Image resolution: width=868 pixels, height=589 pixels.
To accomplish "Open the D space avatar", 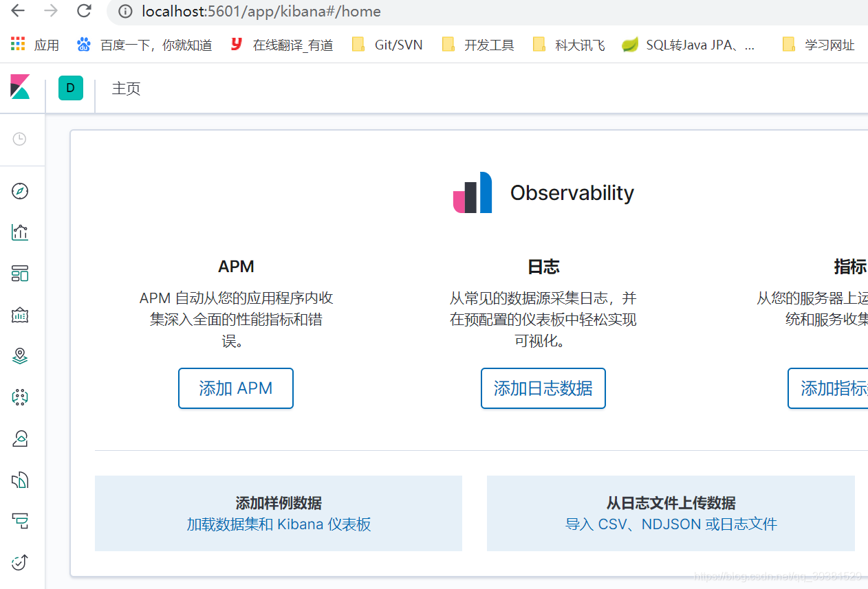I will click(71, 88).
